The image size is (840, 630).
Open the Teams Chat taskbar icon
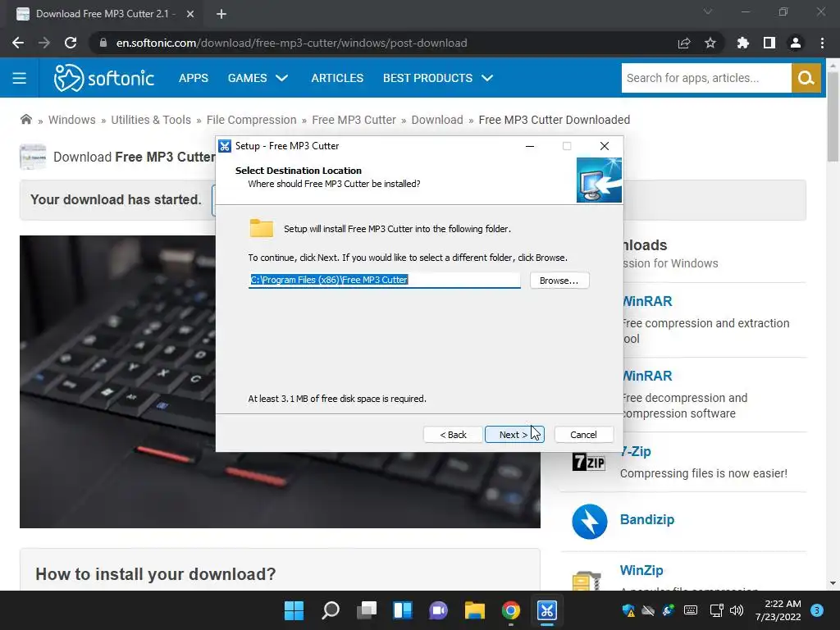click(438, 610)
